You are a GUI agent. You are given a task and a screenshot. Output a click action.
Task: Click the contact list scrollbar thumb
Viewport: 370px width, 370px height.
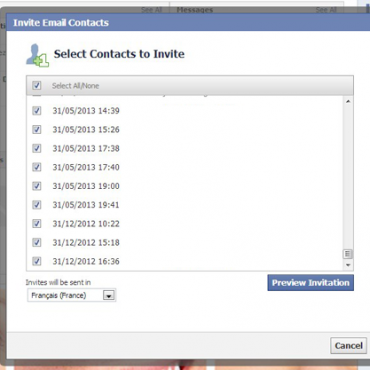point(348,254)
